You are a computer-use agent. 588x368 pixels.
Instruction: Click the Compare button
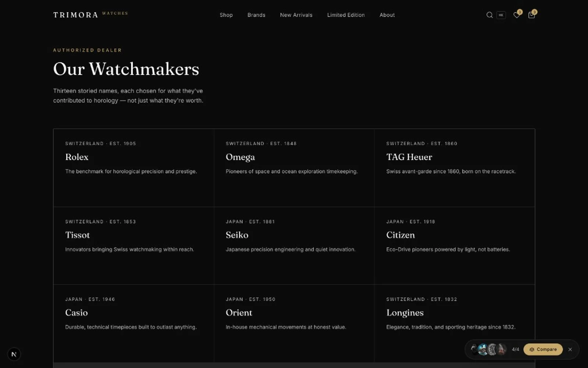(x=543, y=350)
